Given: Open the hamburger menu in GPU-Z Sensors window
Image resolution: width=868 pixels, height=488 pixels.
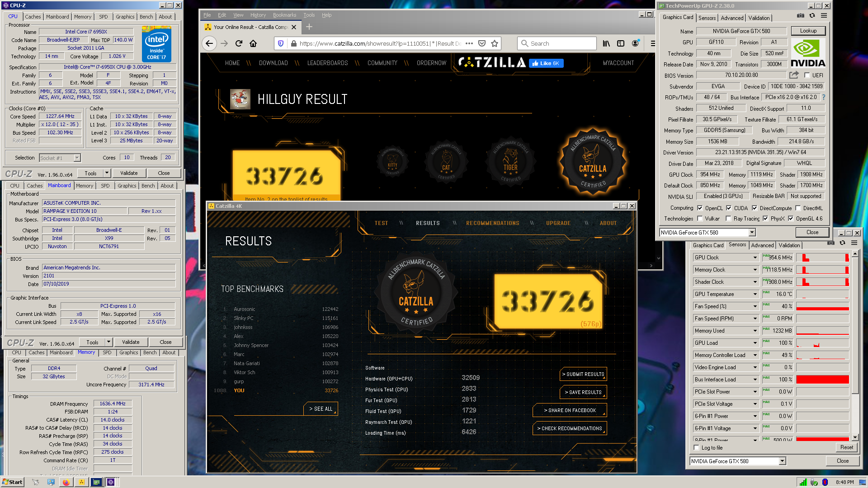Looking at the screenshot, I should [x=854, y=243].
